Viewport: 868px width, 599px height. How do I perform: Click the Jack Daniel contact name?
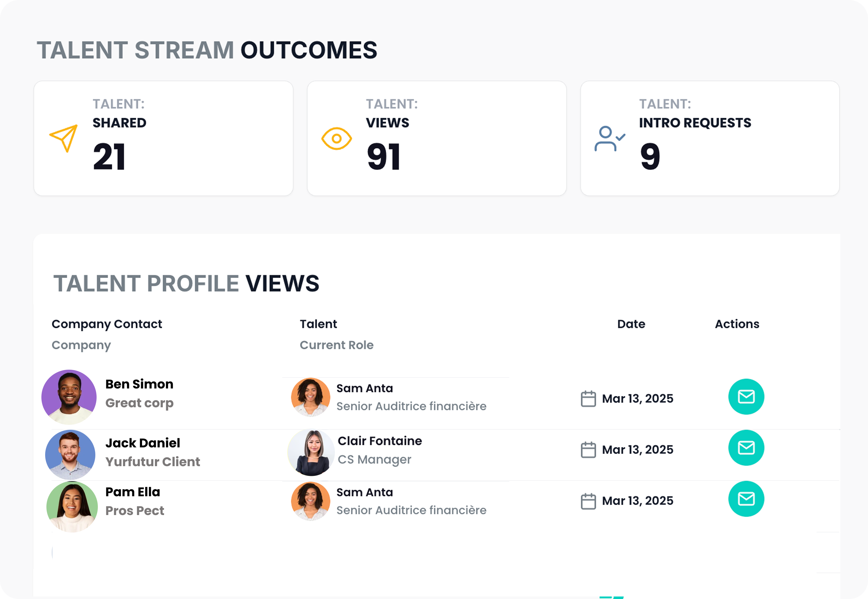click(143, 443)
